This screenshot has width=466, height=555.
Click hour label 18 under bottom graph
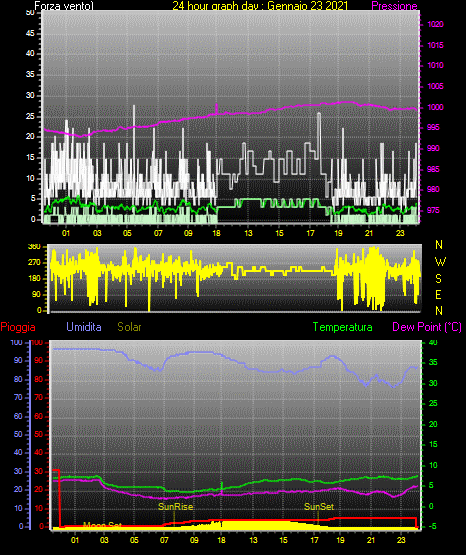click(221, 540)
